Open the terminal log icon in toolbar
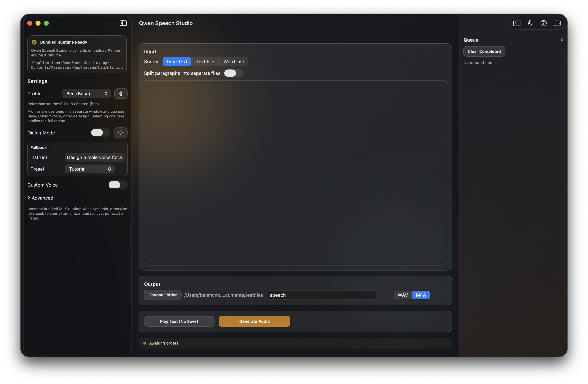Viewport: 588px width, 384px height. click(x=517, y=23)
